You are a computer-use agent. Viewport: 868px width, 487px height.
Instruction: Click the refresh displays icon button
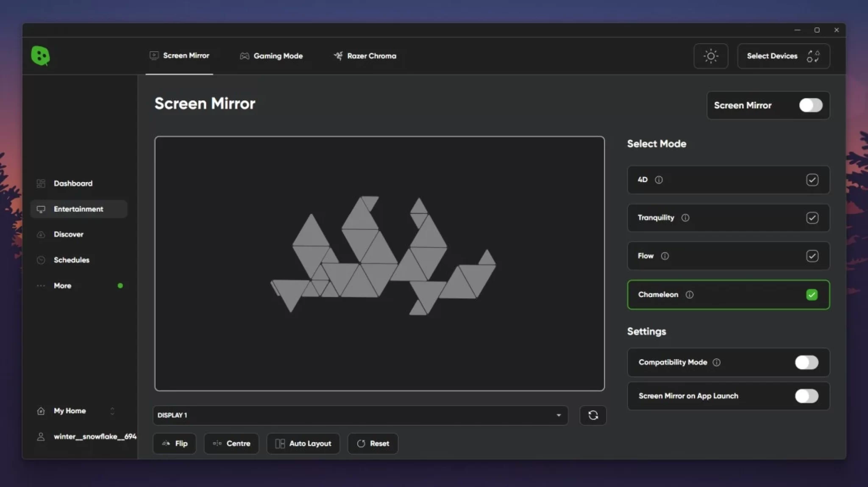pos(593,415)
